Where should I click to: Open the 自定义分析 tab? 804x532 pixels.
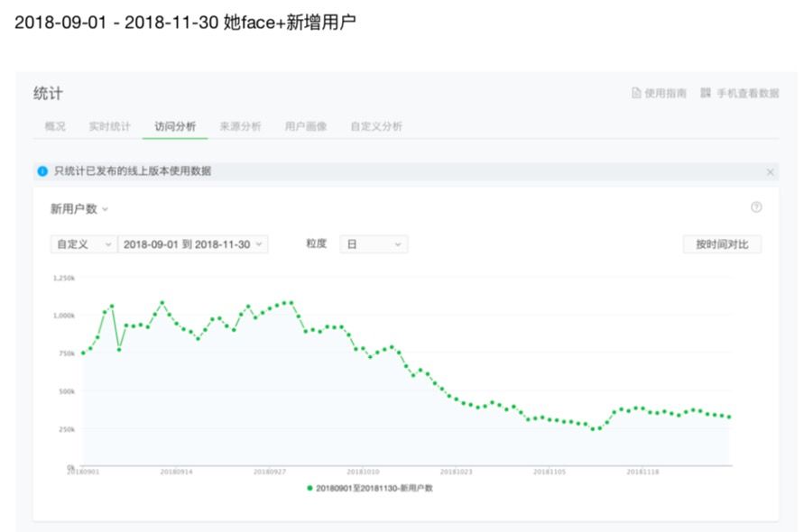coord(376,127)
